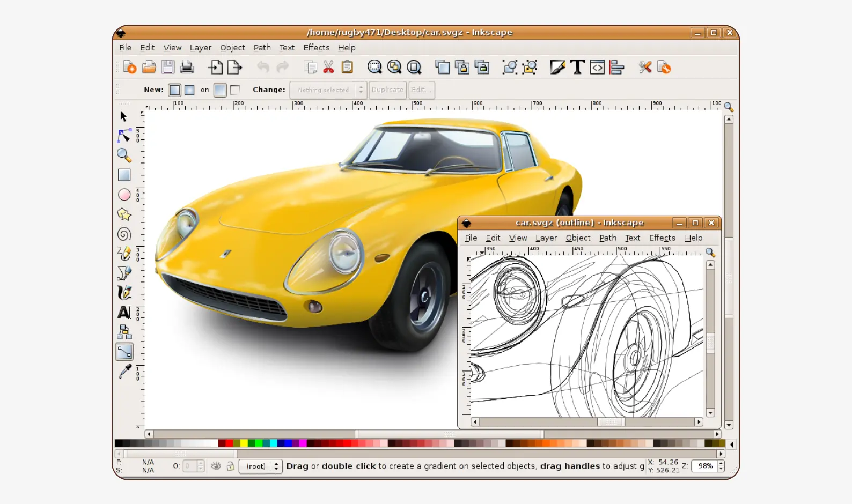Screen dimensions: 852x504
Task: Create a new document from the toolbar
Action: [129, 67]
